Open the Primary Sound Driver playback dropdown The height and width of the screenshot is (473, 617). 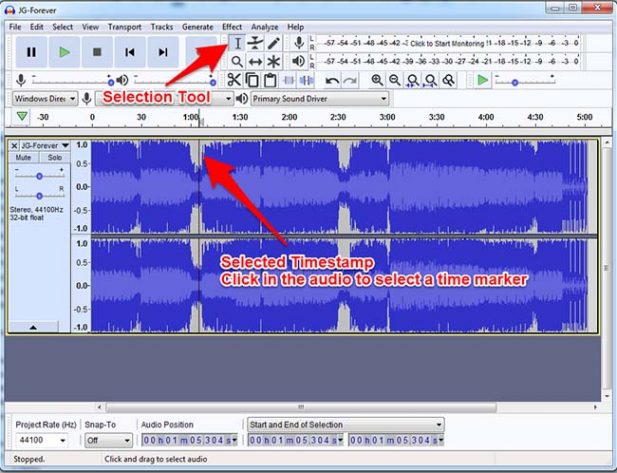(x=320, y=99)
